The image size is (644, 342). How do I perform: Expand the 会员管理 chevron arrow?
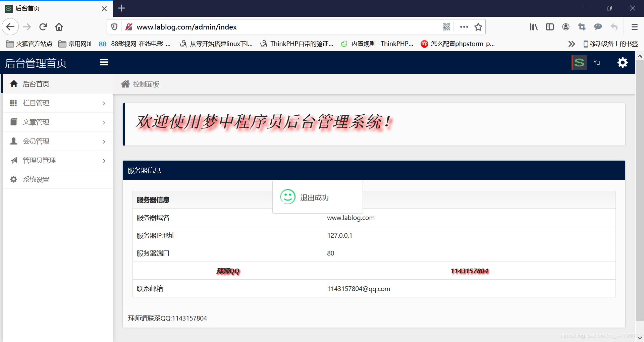point(104,141)
